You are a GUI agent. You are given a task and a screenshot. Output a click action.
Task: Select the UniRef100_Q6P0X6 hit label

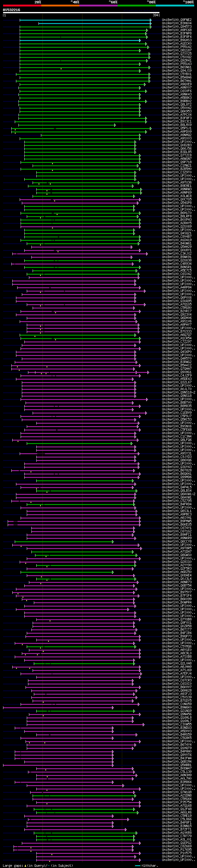(x=177, y=297)
